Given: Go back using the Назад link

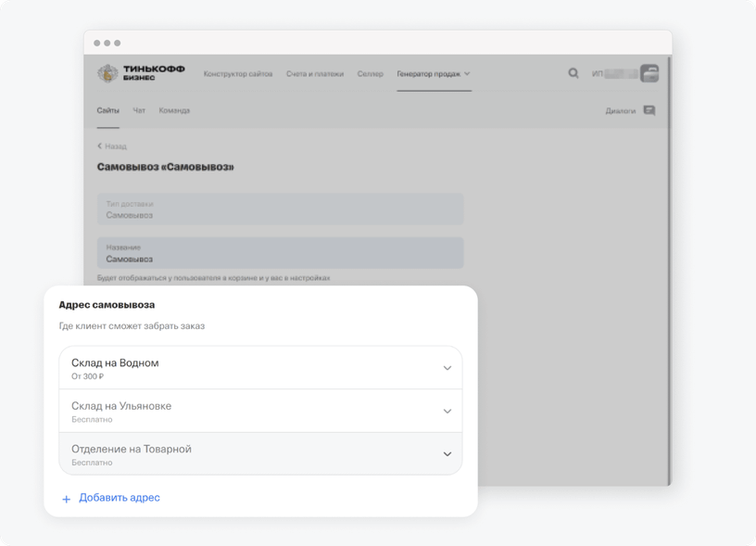Looking at the screenshot, I should tap(116, 146).
